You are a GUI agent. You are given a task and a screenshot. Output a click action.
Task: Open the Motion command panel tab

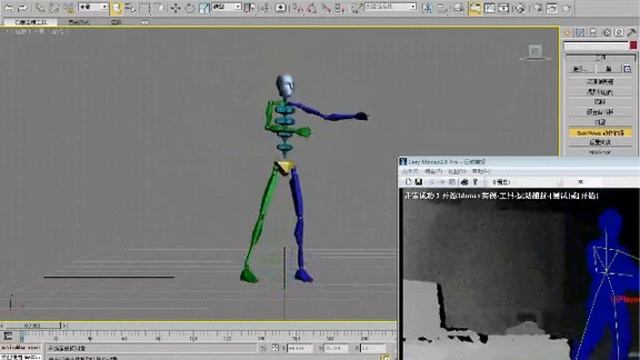[x=607, y=33]
